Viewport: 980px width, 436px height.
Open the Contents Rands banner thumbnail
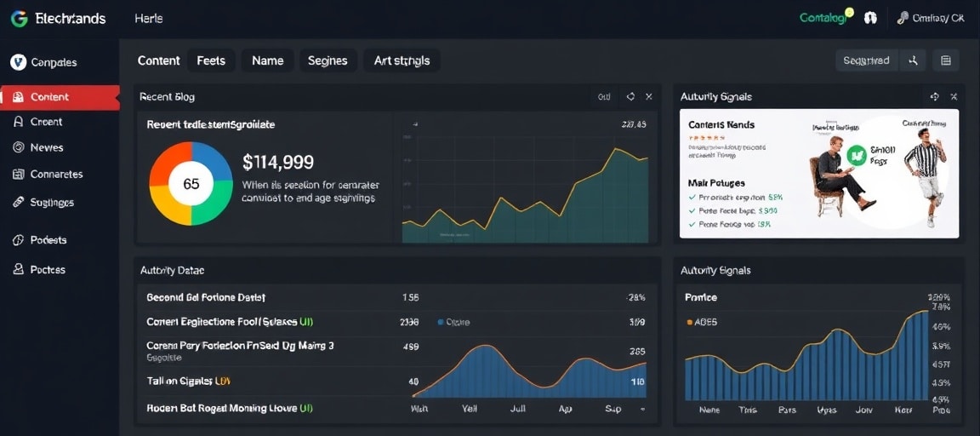(x=819, y=173)
